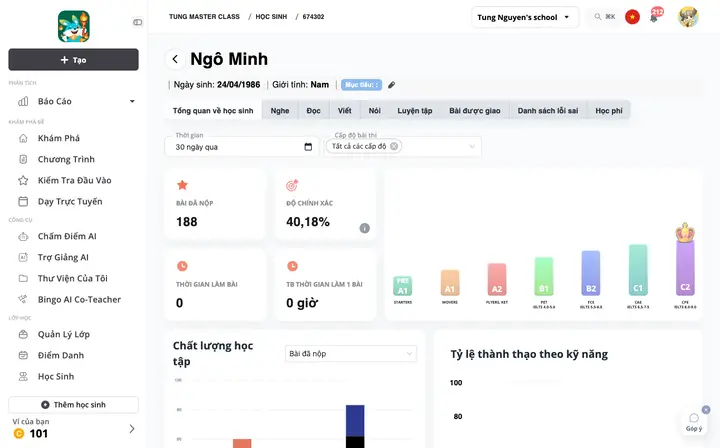720x448 pixels.
Task: Select the A2 Flyers level bar
Action: point(497,279)
